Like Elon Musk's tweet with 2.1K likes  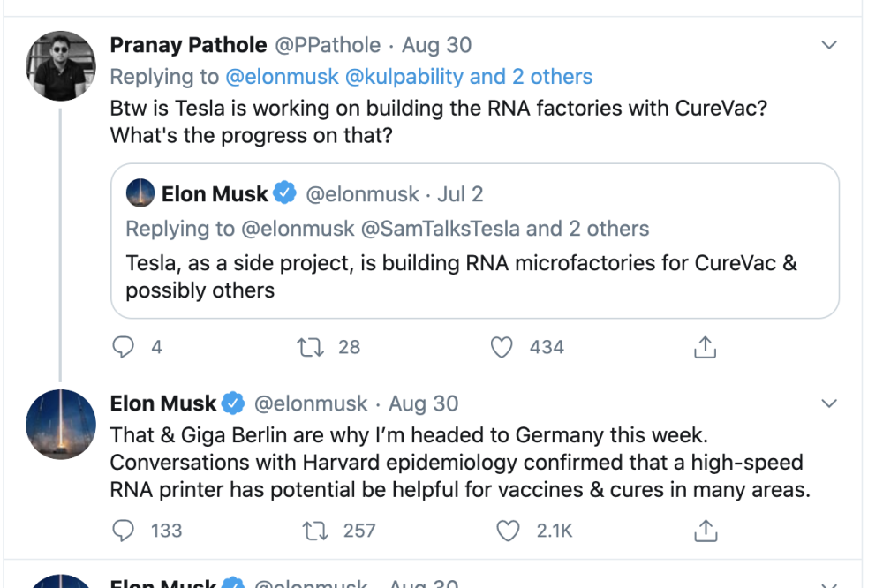click(x=508, y=531)
